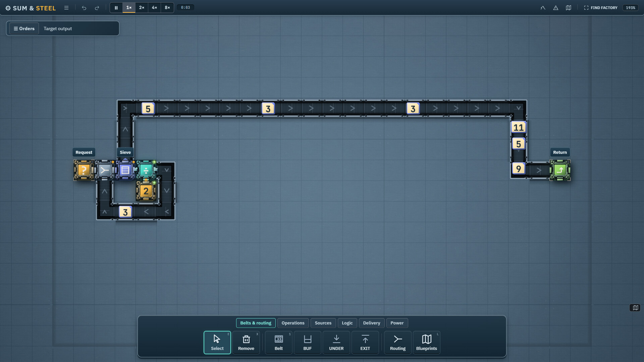Switch to the Logic tab

click(x=347, y=323)
